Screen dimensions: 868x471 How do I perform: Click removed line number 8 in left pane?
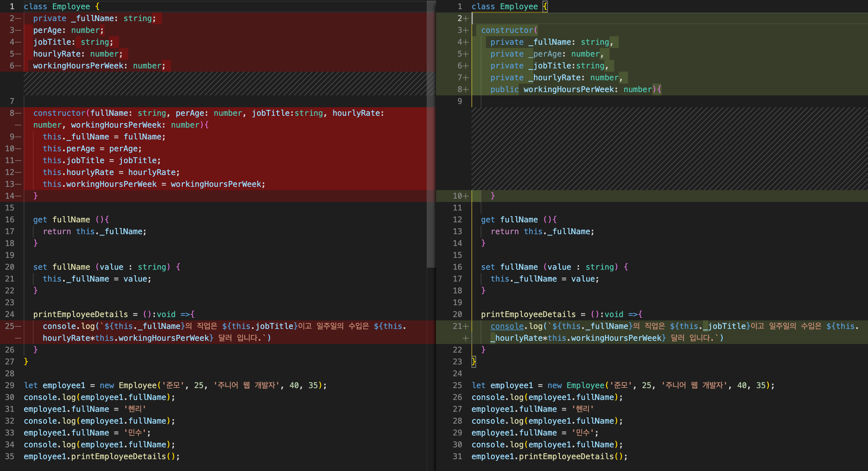[12, 113]
